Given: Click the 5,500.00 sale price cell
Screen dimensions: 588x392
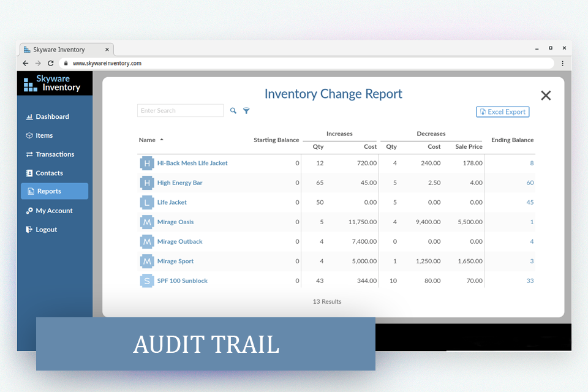Looking at the screenshot, I should pyautogui.click(x=470, y=222).
